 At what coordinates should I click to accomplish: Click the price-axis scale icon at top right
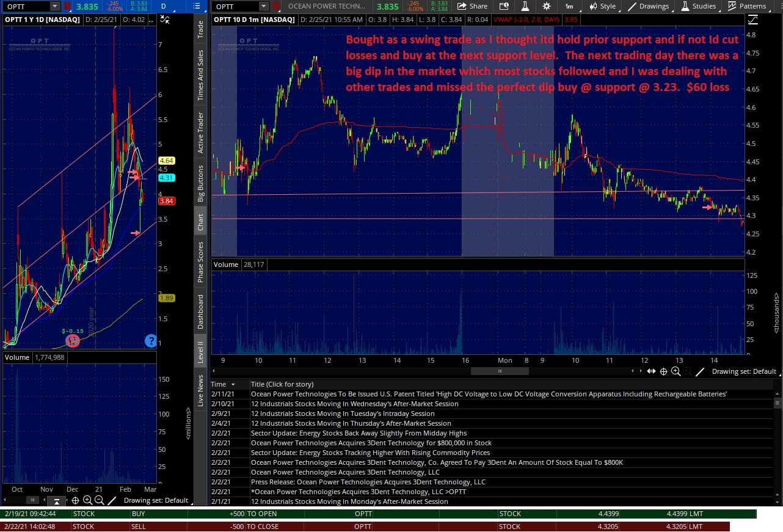coord(752,20)
